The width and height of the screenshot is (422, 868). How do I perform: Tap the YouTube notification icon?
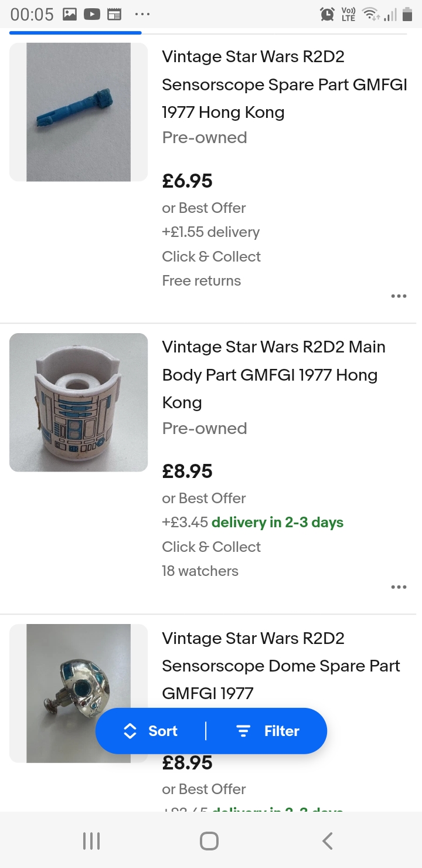click(92, 14)
